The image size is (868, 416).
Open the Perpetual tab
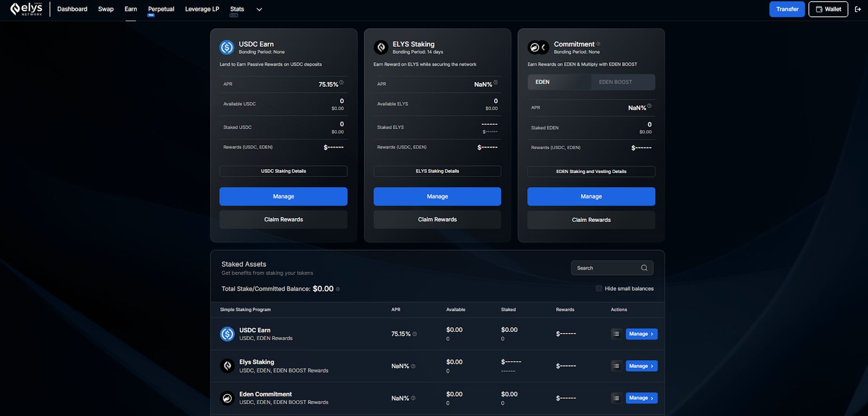click(x=161, y=9)
